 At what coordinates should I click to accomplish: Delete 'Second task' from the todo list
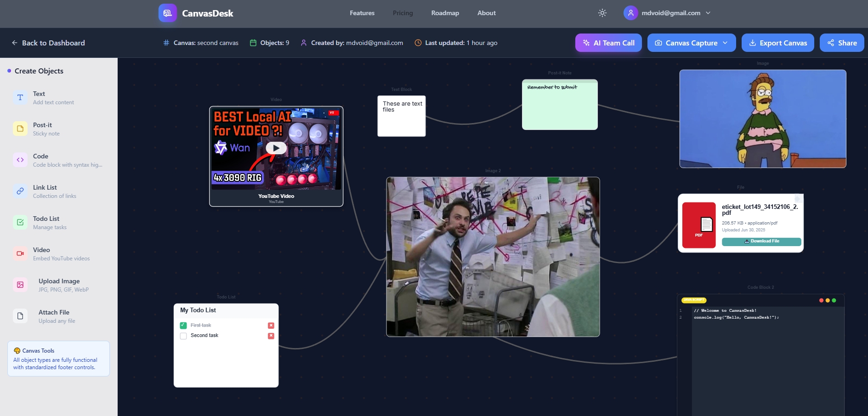[x=271, y=336]
